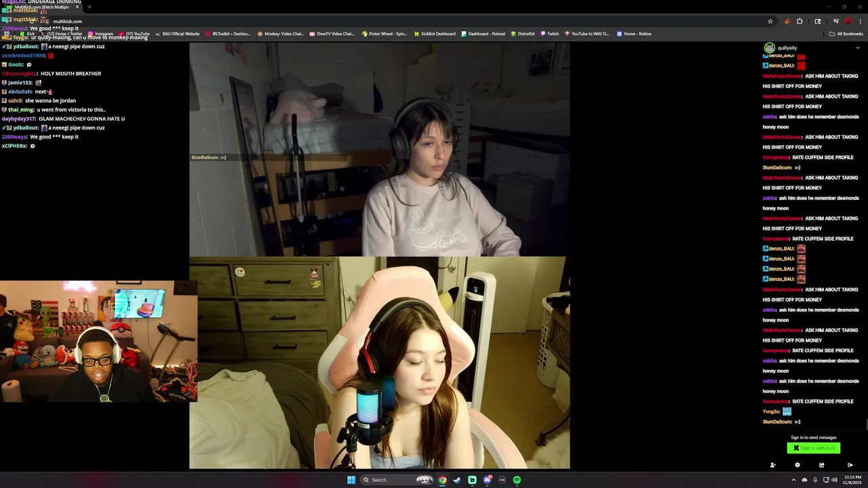Open the All Bookmarks folder
The image size is (868, 488).
[846, 34]
